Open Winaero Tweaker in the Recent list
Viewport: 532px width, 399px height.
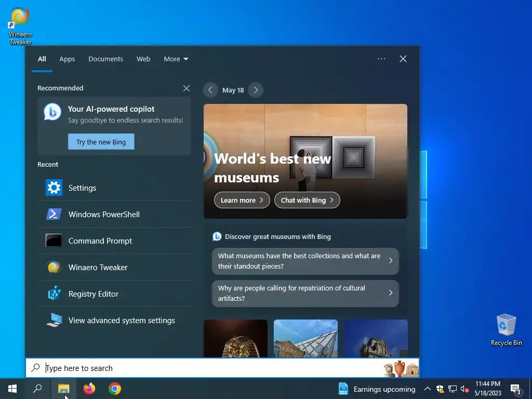click(114, 267)
